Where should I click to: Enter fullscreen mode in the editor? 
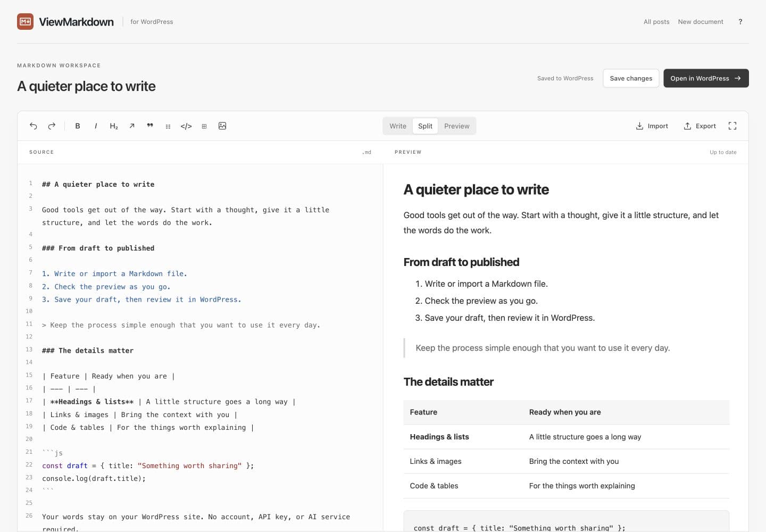click(x=732, y=126)
